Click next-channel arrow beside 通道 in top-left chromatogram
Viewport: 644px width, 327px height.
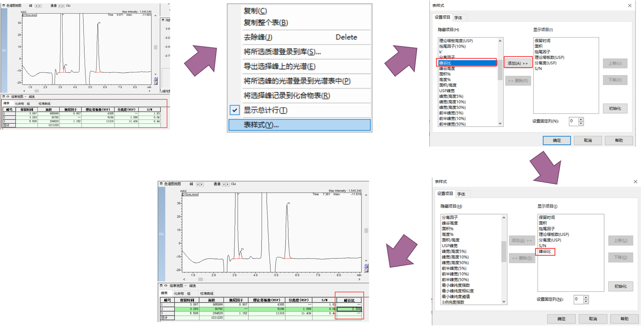coord(63,6)
